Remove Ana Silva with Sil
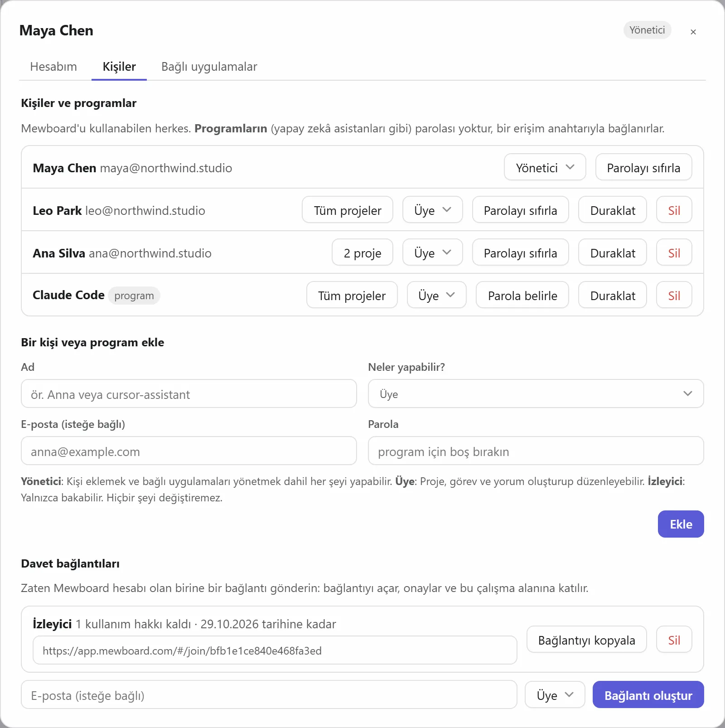Image resolution: width=725 pixels, height=728 pixels. pyautogui.click(x=674, y=252)
